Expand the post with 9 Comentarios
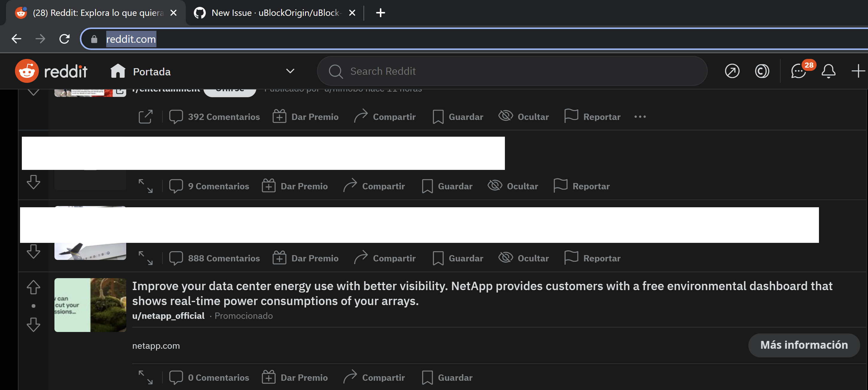 click(146, 186)
